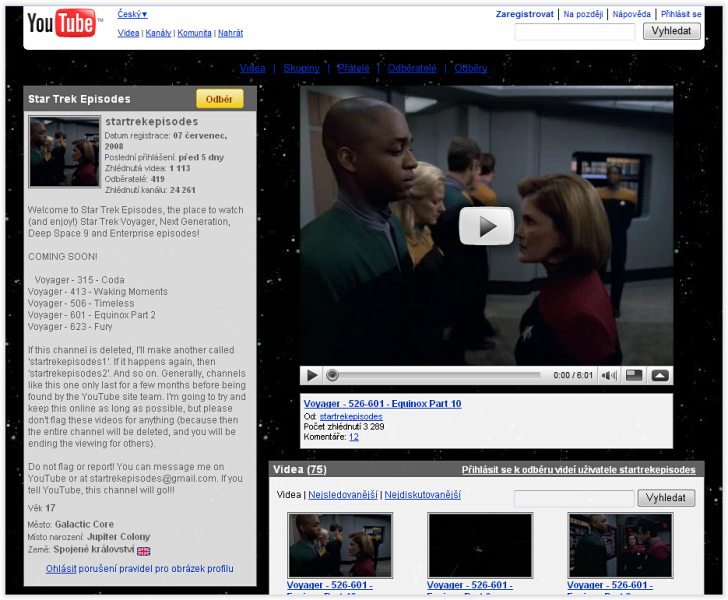The height and width of the screenshot is (600, 728).
Task: Click the Vyhledat button in Videa panel
Action: (666, 498)
